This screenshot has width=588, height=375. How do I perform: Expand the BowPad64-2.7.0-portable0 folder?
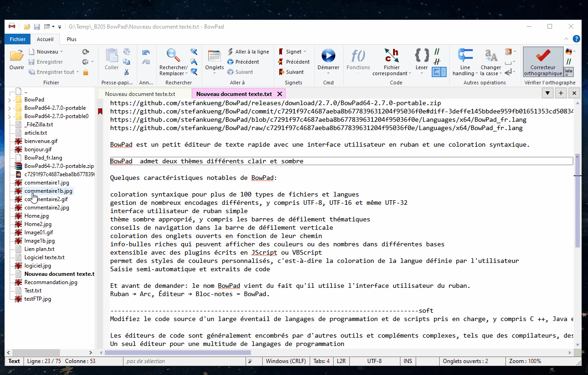(10, 116)
